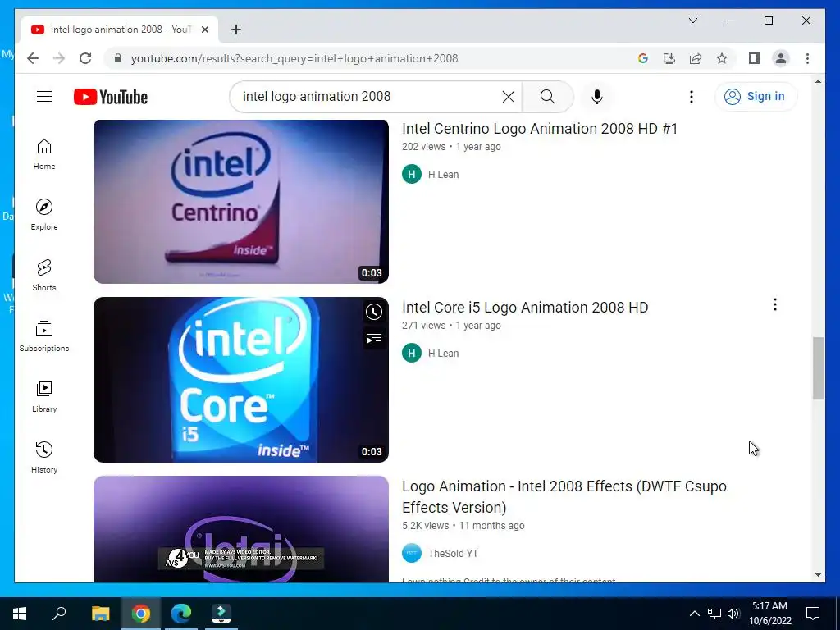The width and height of the screenshot is (840, 630).
Task: Open title Logo Animation - Intel 2008 Effects
Action: (x=564, y=496)
